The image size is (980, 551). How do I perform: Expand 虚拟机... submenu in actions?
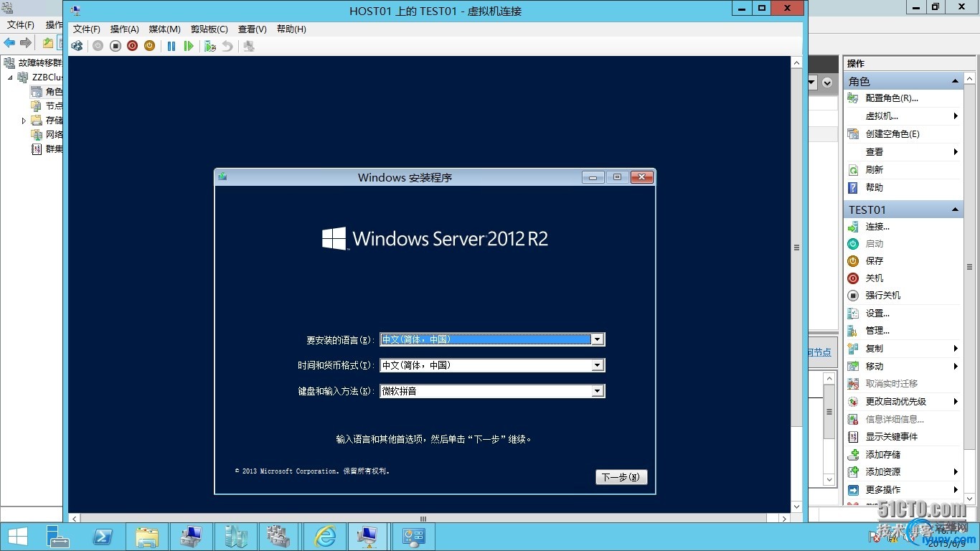tap(956, 116)
